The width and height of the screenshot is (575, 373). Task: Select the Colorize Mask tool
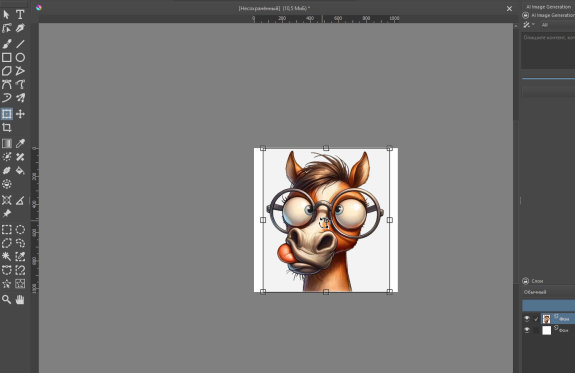pyautogui.click(x=7, y=157)
